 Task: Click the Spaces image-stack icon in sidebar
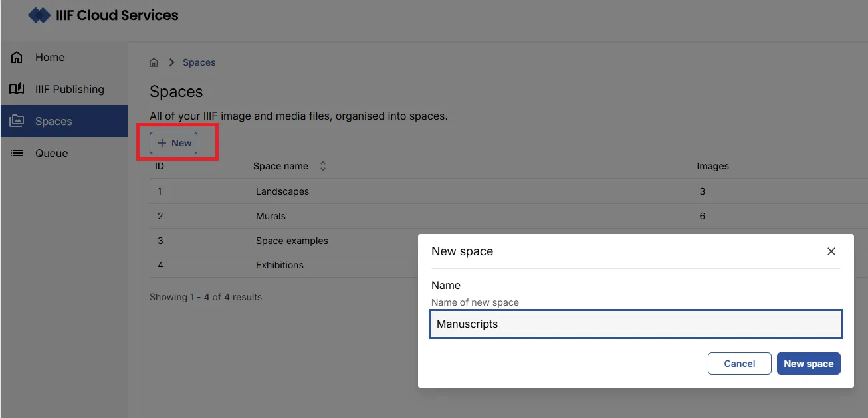coord(16,121)
